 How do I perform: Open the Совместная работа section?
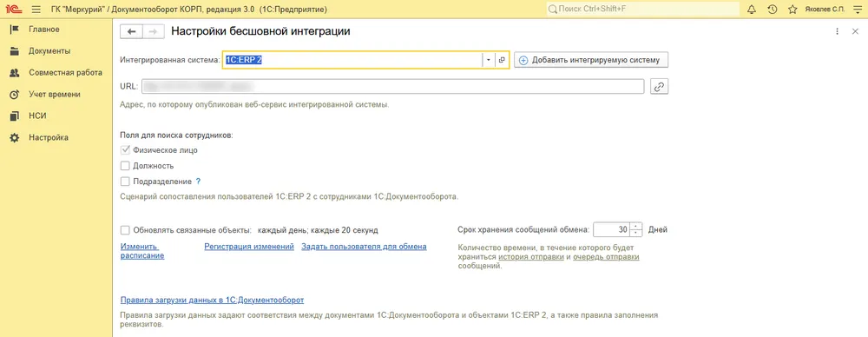[65, 73]
